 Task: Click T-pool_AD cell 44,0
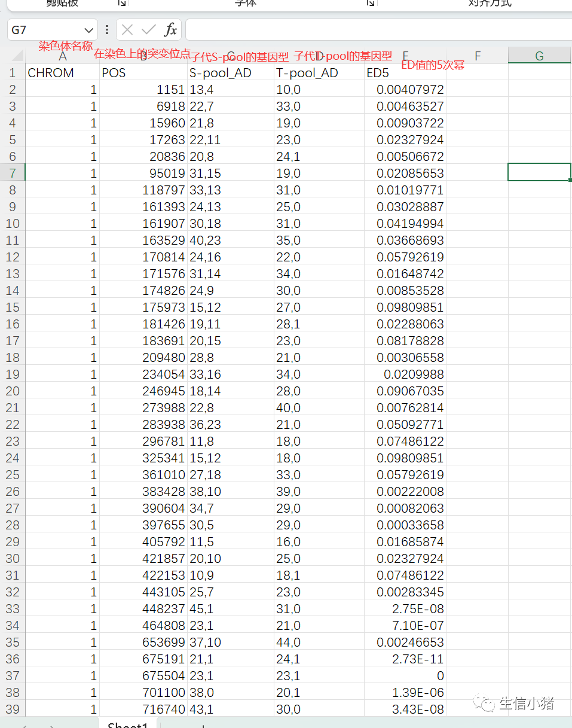(x=319, y=642)
